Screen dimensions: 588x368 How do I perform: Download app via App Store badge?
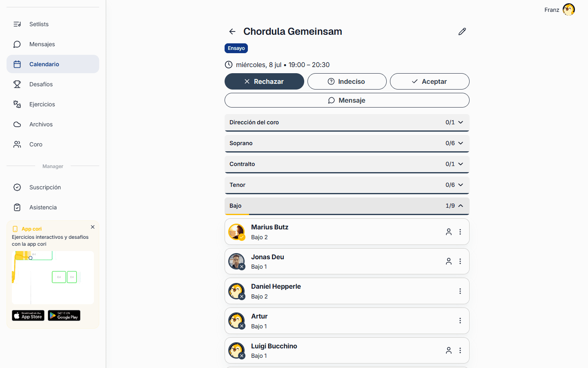point(28,316)
